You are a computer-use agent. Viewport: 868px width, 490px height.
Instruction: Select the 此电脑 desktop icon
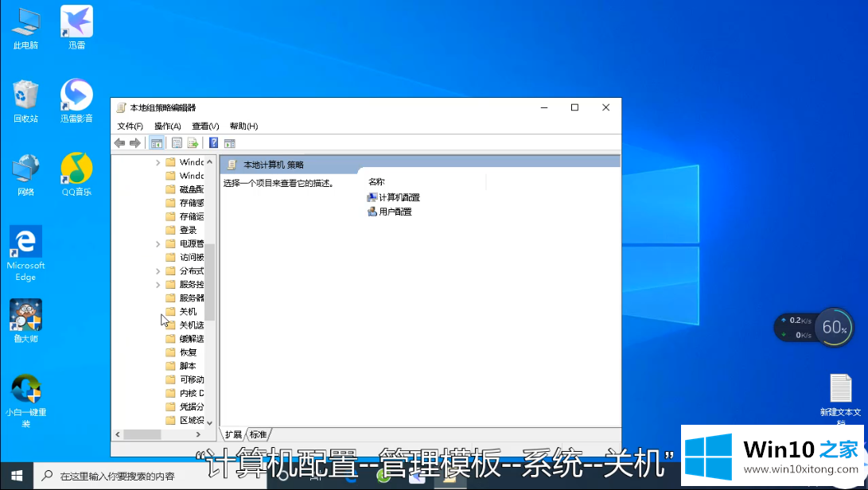click(25, 29)
